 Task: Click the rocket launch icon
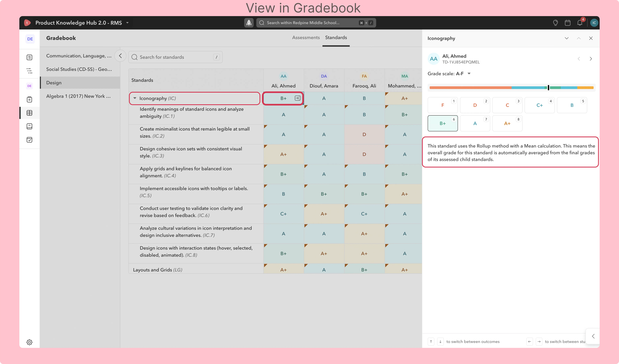coord(249,23)
